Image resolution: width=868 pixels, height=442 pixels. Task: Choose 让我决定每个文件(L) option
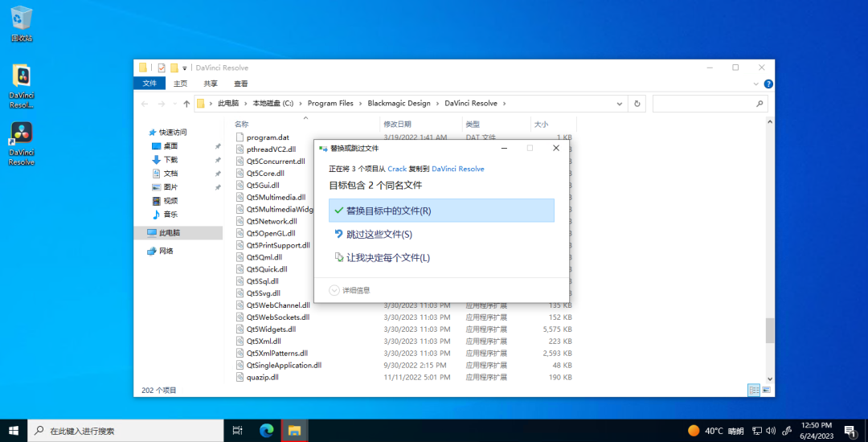tap(387, 258)
